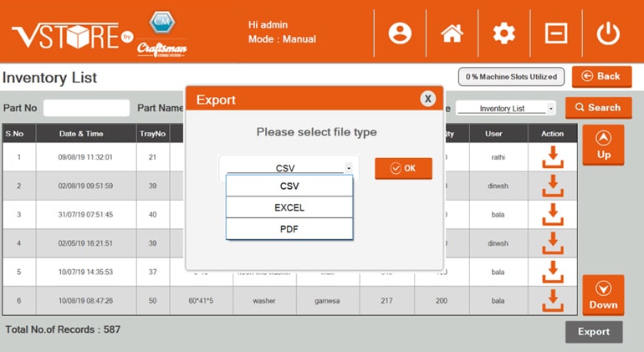Screen dimensions: 644x352
Task: Focus the Part No input field
Action: (86, 108)
